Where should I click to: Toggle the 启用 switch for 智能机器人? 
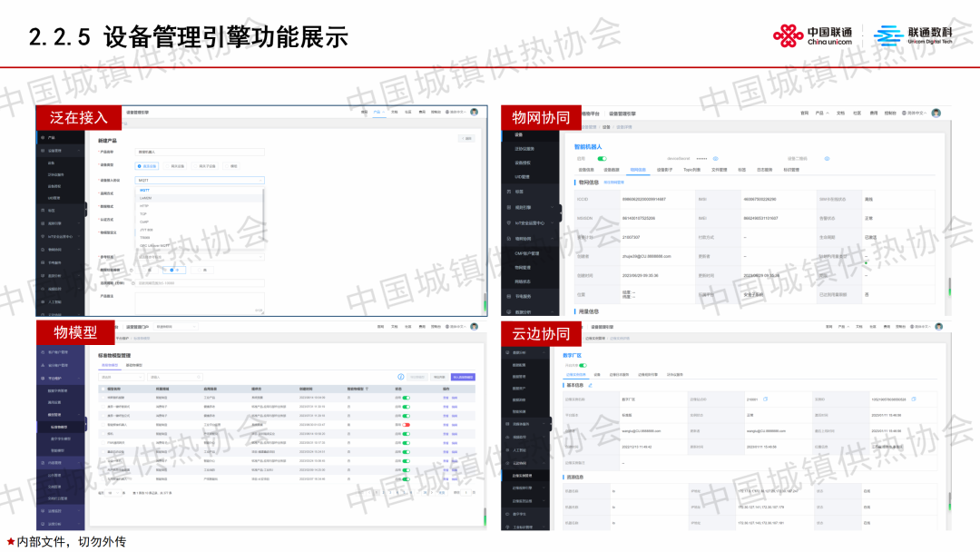[x=601, y=158]
